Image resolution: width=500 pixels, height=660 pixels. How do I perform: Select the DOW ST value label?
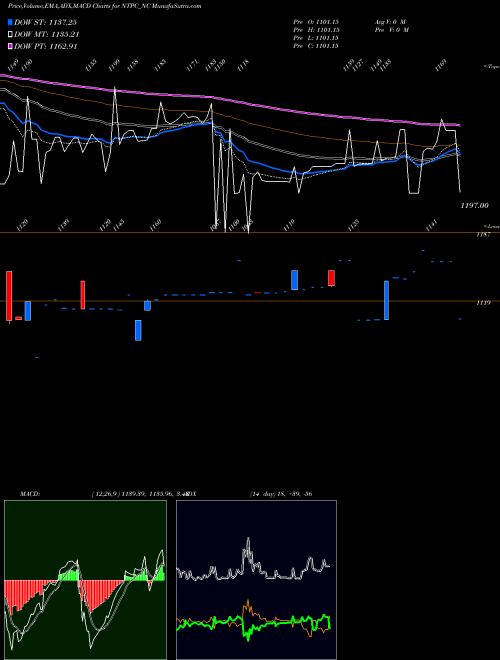pos(45,22)
